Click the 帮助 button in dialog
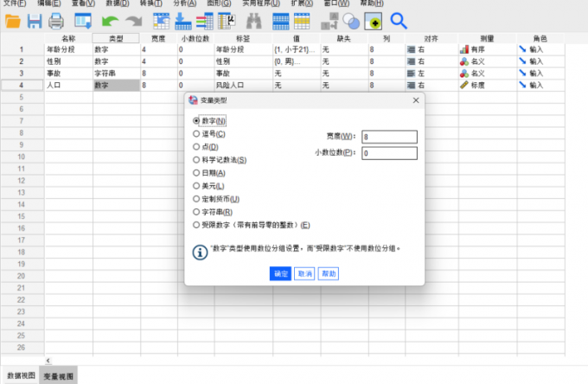The image size is (588, 384). [329, 274]
